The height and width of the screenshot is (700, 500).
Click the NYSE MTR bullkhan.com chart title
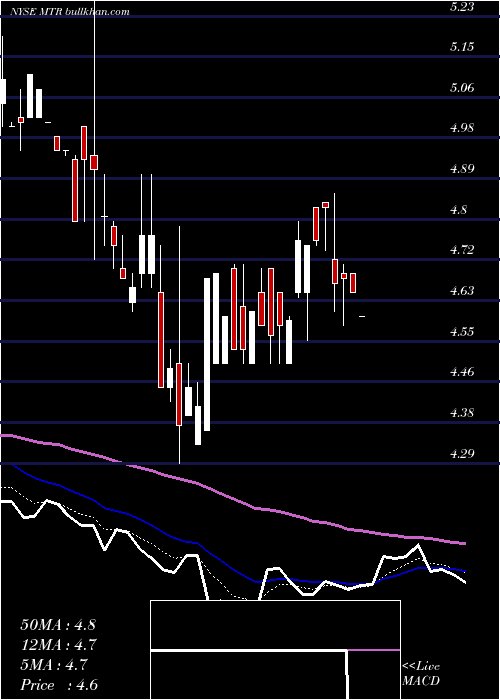click(70, 12)
